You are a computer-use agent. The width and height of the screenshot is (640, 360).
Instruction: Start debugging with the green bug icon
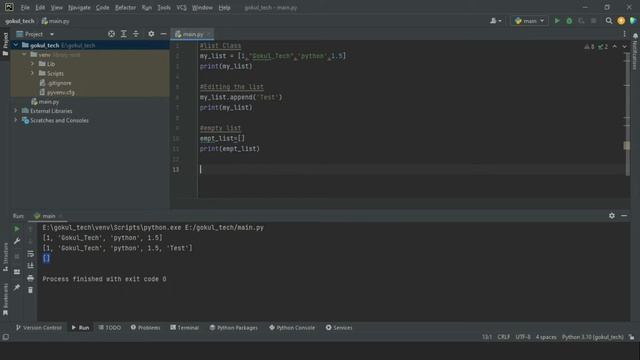tap(569, 21)
